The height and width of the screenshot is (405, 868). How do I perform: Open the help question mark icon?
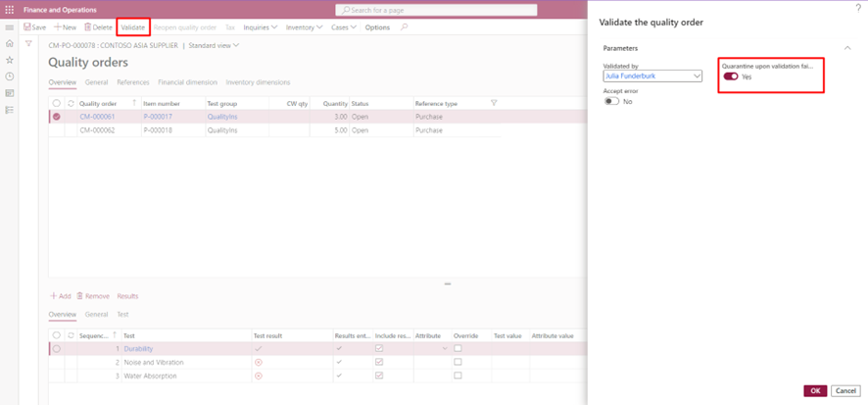(x=858, y=7)
